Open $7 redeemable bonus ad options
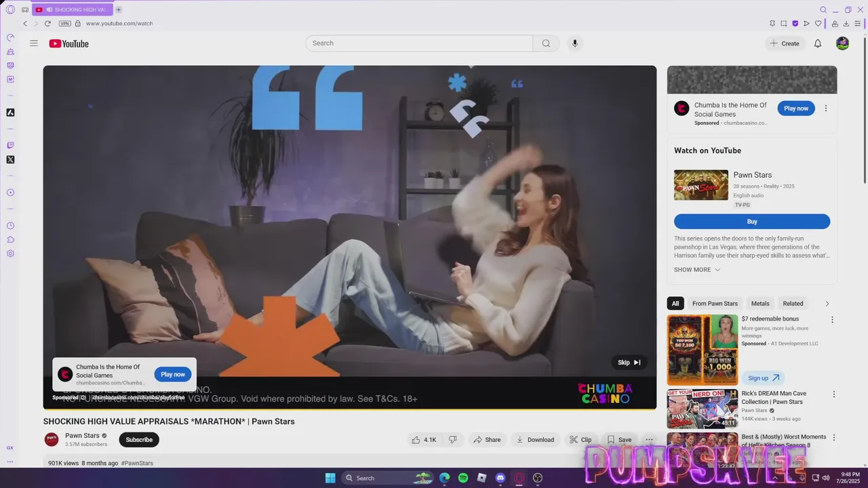The width and height of the screenshot is (868, 488). coord(833,320)
